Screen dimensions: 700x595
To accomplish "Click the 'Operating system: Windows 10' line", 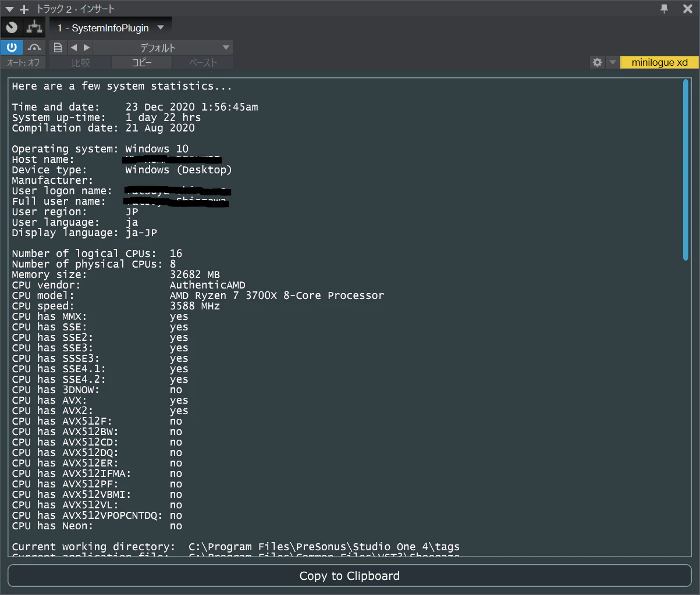I will tap(100, 149).
